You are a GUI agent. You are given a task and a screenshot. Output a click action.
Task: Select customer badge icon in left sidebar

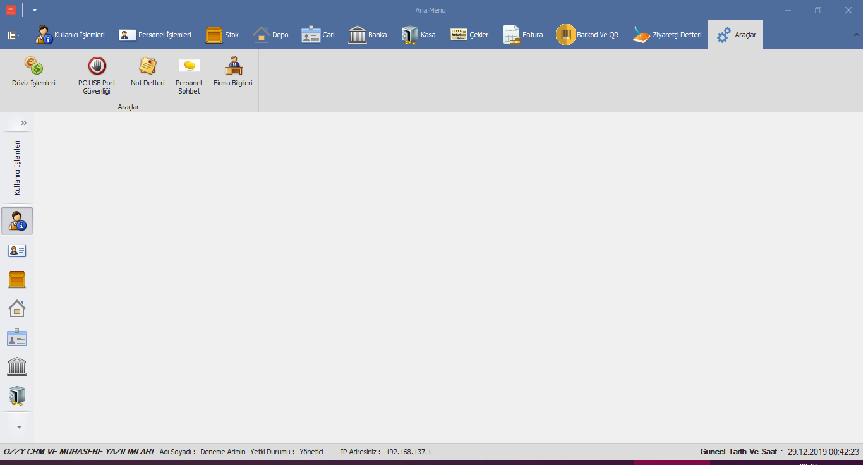coord(17,337)
